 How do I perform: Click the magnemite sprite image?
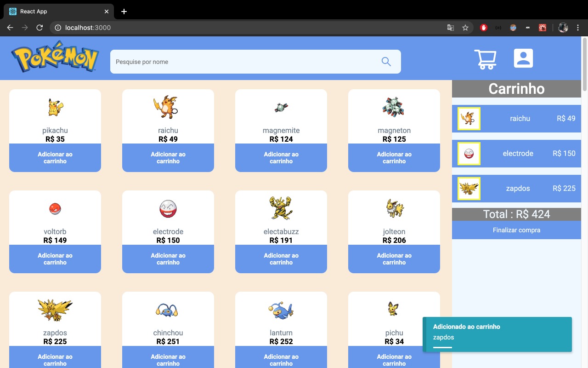[281, 108]
